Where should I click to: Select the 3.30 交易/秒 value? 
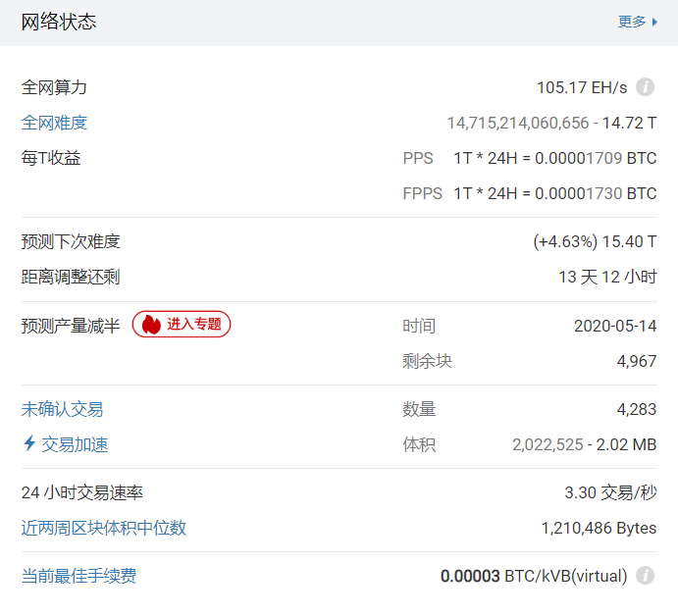point(611,492)
